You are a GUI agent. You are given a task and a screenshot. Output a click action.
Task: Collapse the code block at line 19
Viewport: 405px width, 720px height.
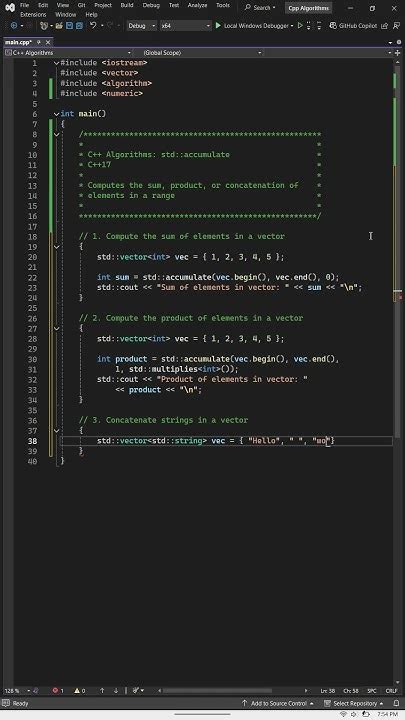tap(56, 247)
